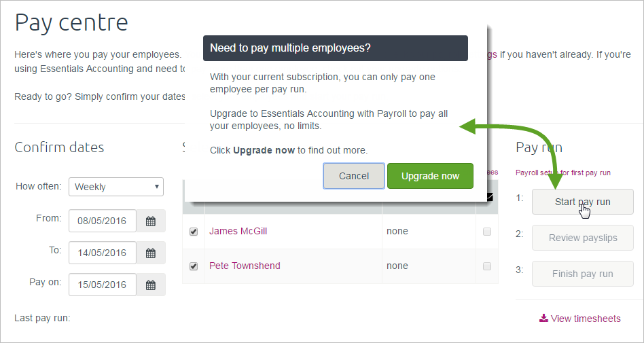Open the View timesheets link
This screenshot has height=343, width=644.
[x=585, y=318]
